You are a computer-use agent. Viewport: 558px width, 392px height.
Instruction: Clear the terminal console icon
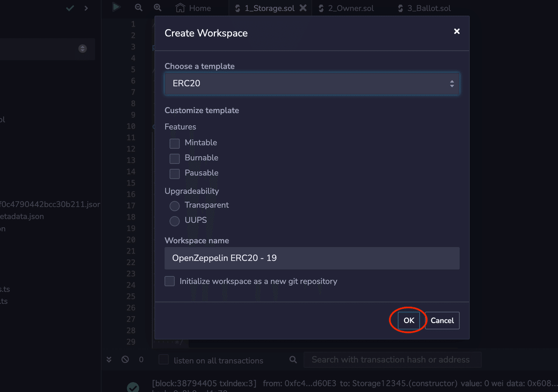click(125, 359)
